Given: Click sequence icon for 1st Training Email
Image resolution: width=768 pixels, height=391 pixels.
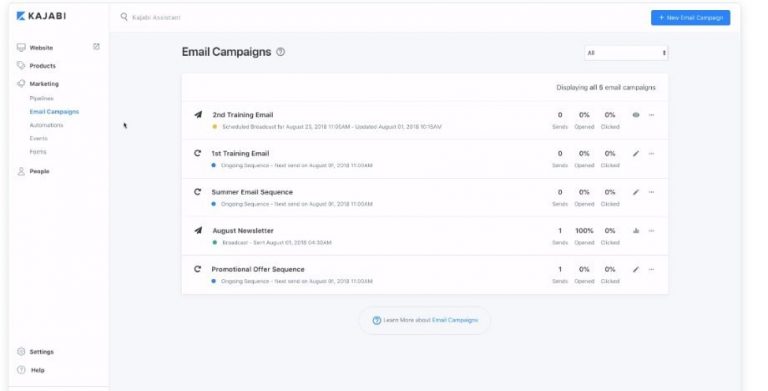Looking at the screenshot, I should point(197,153).
